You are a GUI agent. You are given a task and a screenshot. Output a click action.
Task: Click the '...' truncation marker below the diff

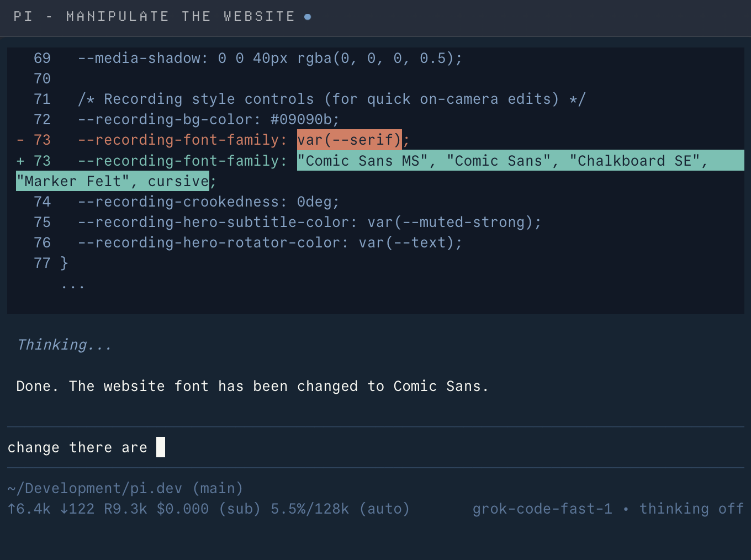[x=73, y=287]
